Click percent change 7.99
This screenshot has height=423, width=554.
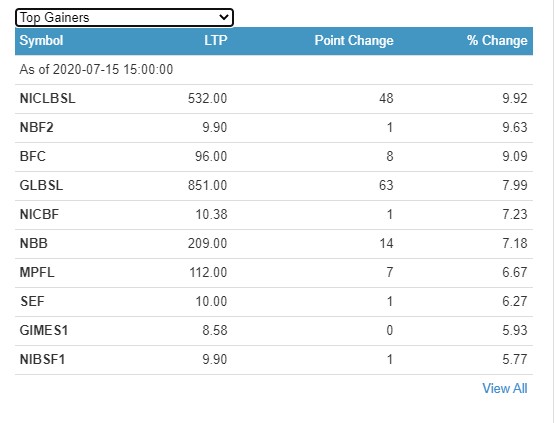(515, 185)
